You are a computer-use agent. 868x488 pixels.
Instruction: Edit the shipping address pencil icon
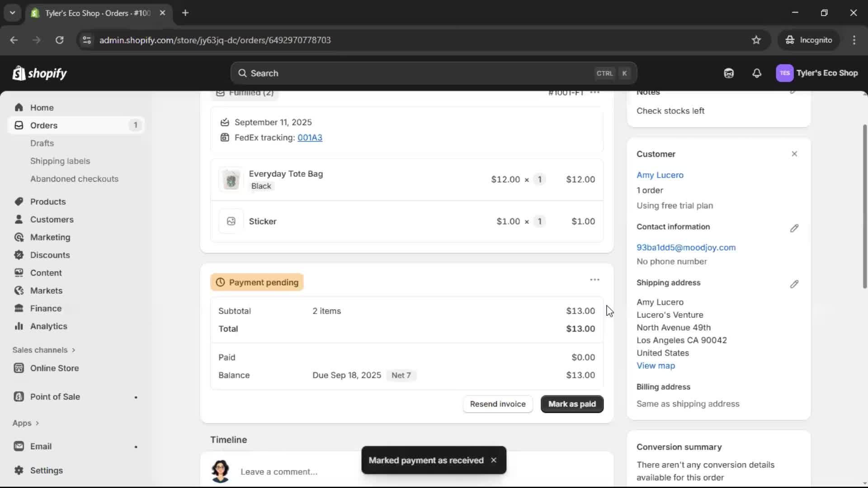[x=794, y=284]
